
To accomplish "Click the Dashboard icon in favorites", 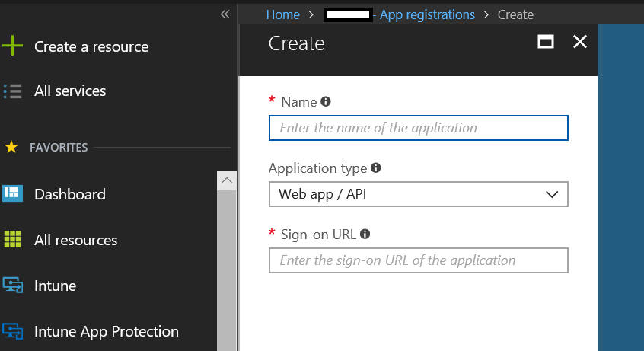I will point(12,193).
